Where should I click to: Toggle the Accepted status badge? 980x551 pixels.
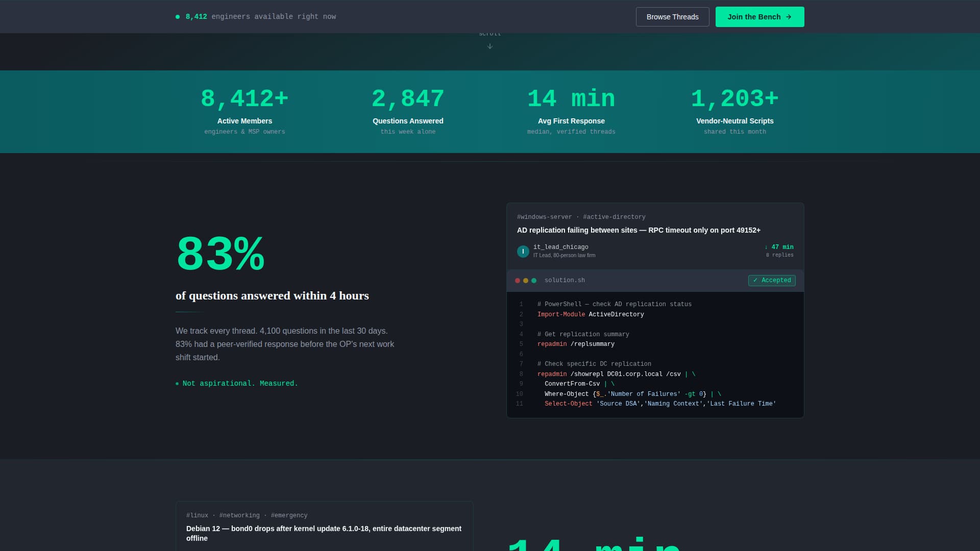coord(772,280)
